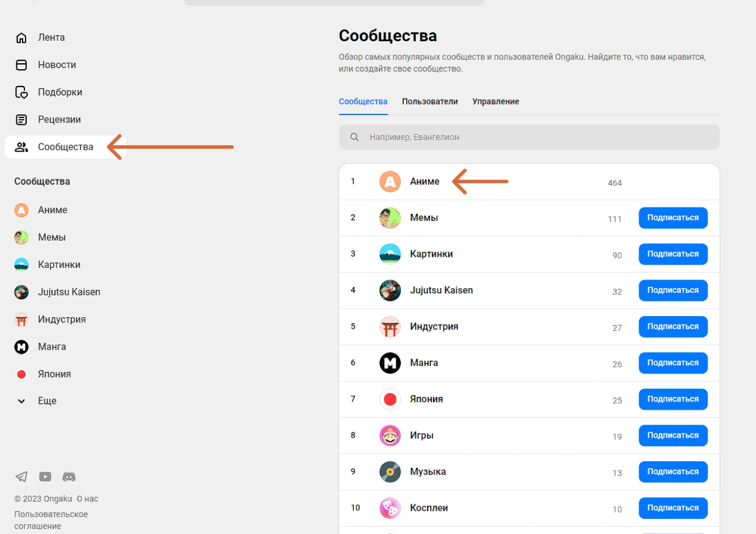Click the Лента home icon in sidebar
The image size is (756, 534).
[x=22, y=38]
